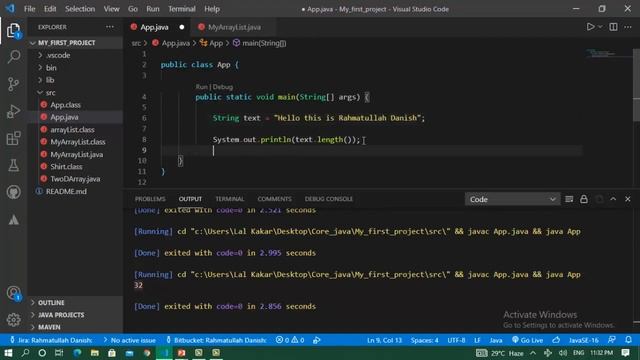Open MyArrayList.java in the explorer
The width and height of the screenshot is (640, 360).
tap(76, 154)
